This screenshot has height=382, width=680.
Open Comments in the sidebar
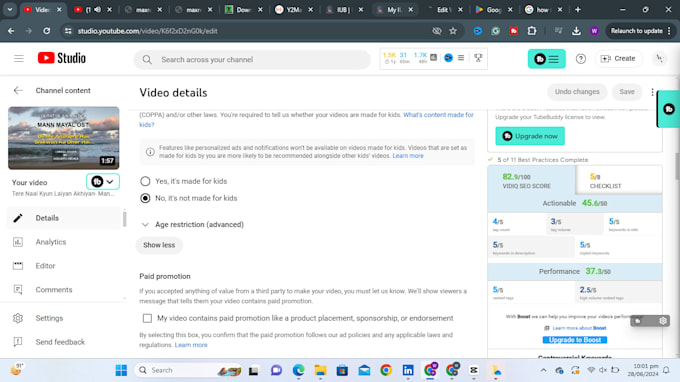click(64, 290)
